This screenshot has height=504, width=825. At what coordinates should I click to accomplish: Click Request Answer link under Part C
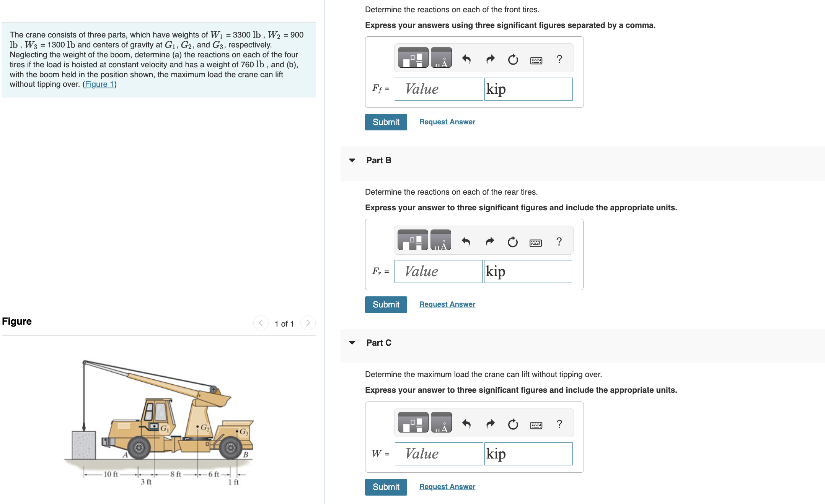click(x=447, y=486)
